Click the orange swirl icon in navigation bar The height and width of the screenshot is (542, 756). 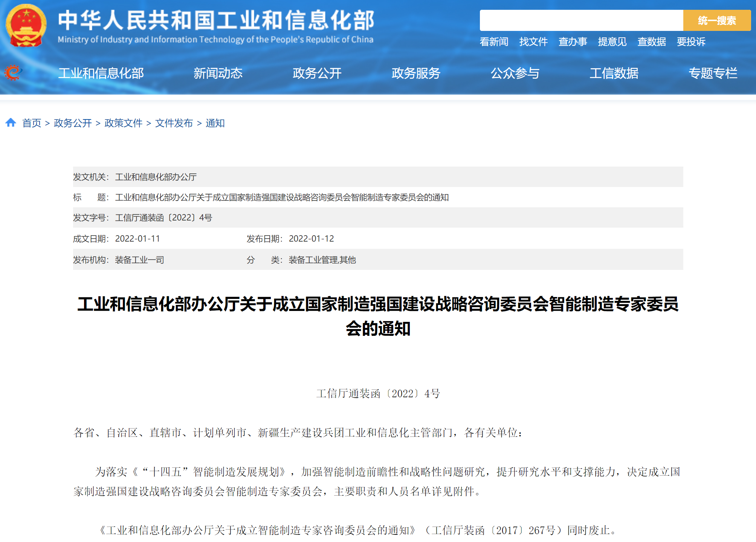13,72
